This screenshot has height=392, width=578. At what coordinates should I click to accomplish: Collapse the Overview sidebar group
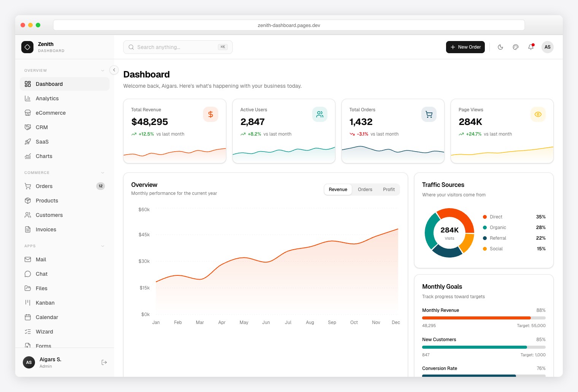click(103, 70)
